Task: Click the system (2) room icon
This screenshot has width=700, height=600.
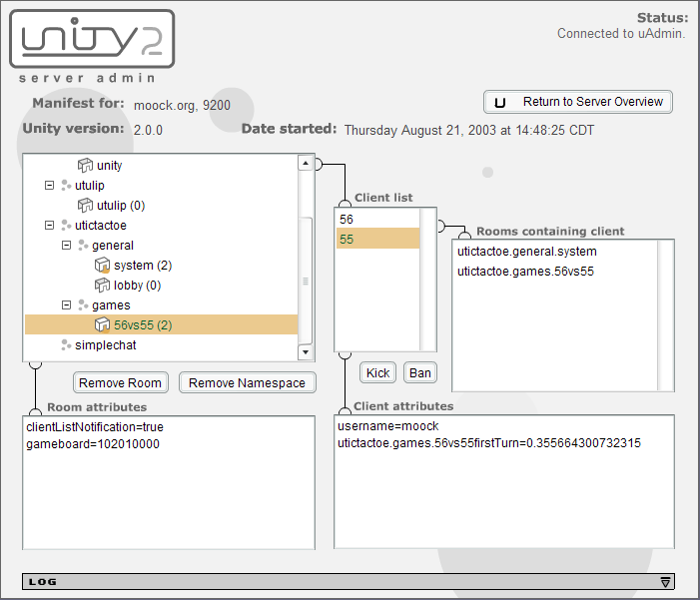Action: tap(102, 266)
